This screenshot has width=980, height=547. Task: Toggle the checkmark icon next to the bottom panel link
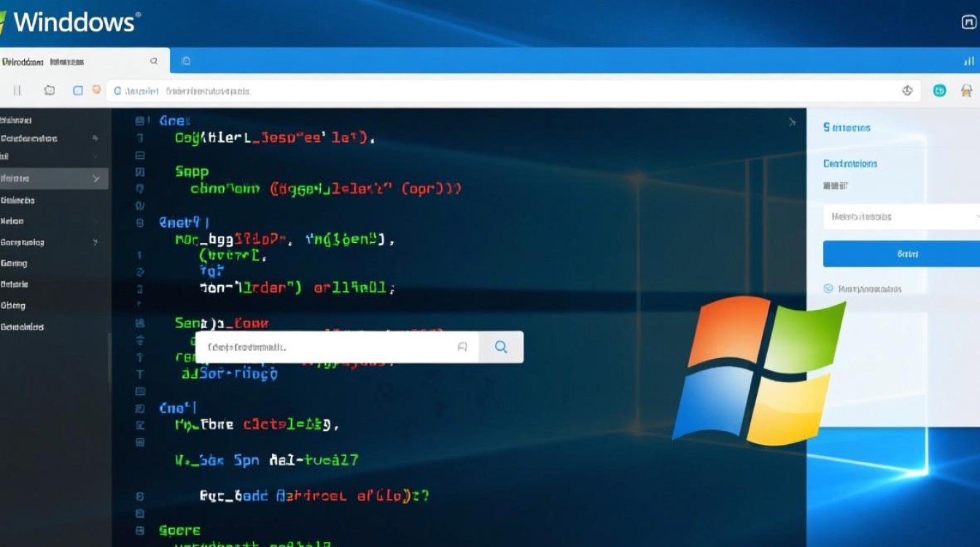pyautogui.click(x=828, y=288)
